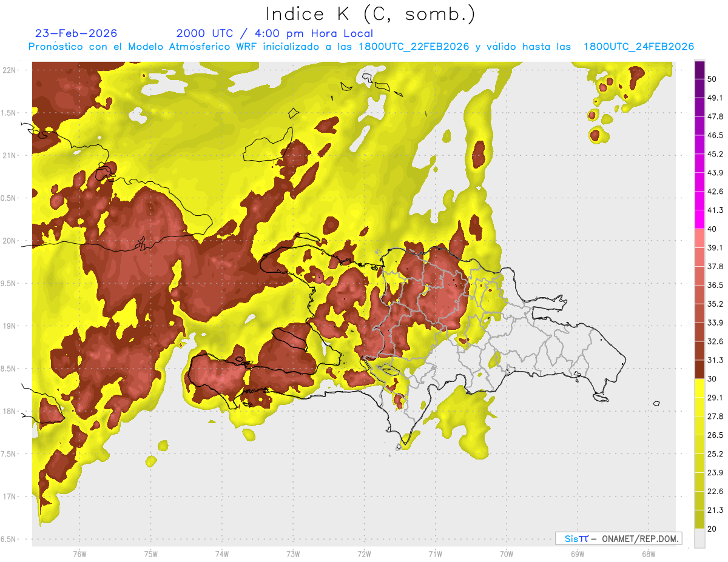Click the '31.3' value on the color scale
The height and width of the screenshot is (562, 728).
coord(715,360)
